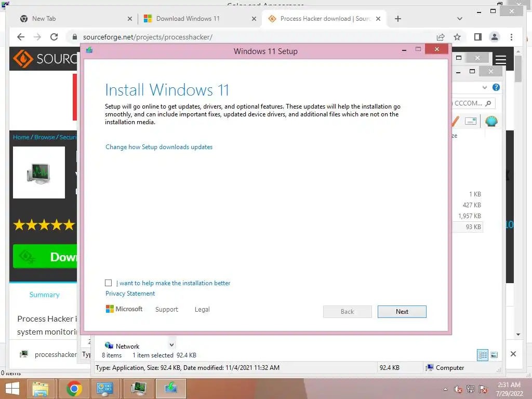
Task: Click the Chrome vertical scrollbar thumb
Action: (518, 69)
